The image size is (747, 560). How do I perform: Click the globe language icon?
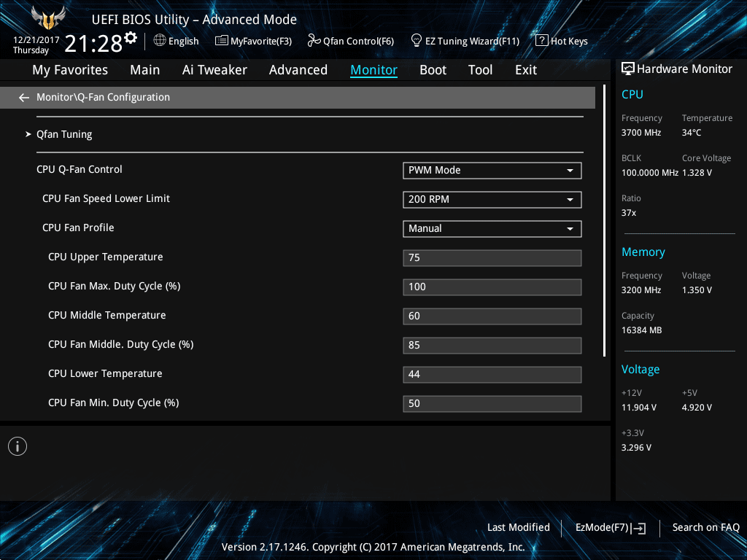(x=160, y=41)
